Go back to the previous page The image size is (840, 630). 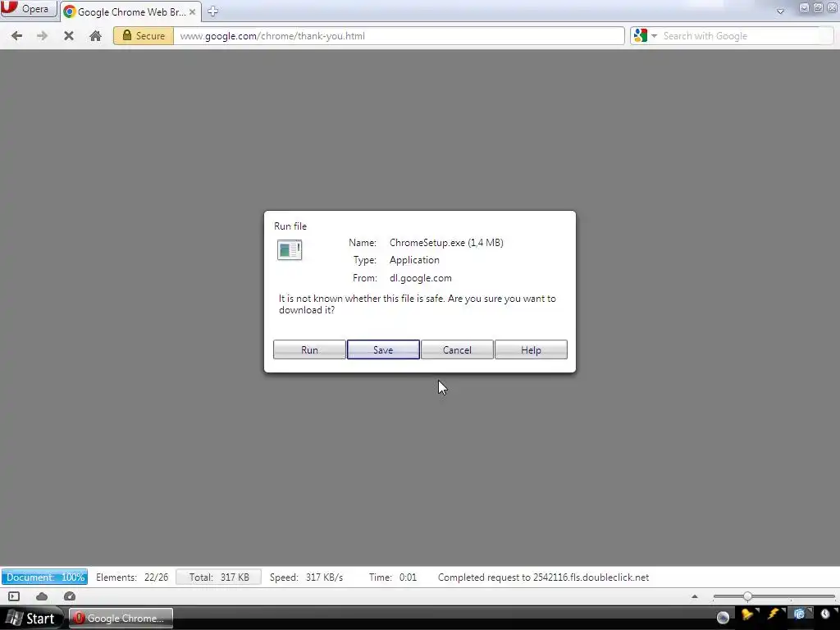pos(16,36)
